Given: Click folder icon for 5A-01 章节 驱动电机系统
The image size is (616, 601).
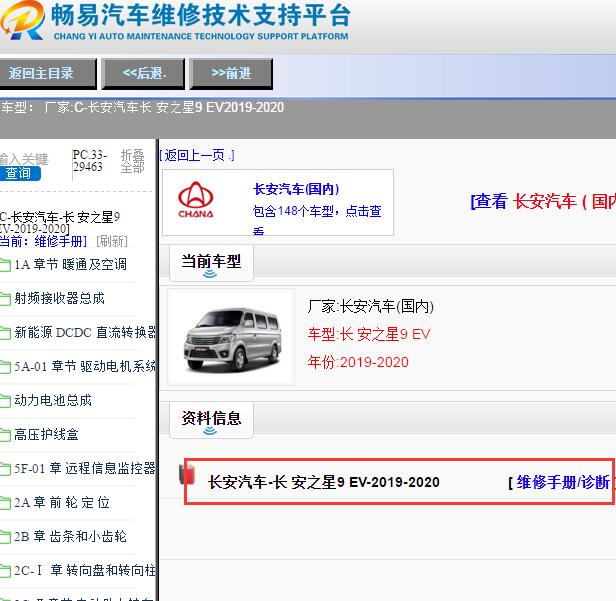Looking at the screenshot, I should point(5,367).
